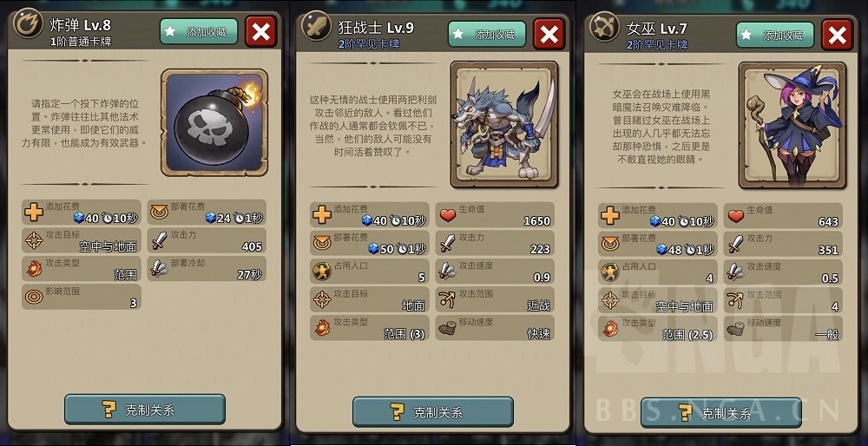Add 炸弹 card to favorites

click(x=199, y=31)
